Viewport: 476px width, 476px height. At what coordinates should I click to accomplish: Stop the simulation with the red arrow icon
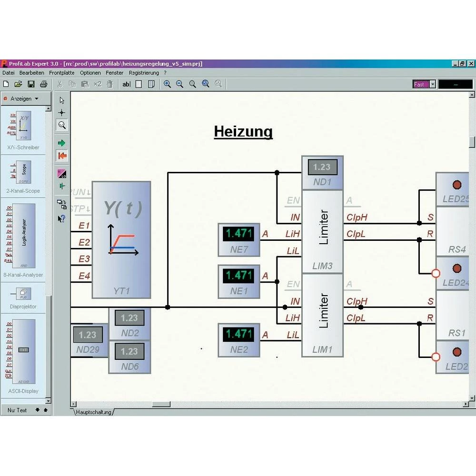61,156
